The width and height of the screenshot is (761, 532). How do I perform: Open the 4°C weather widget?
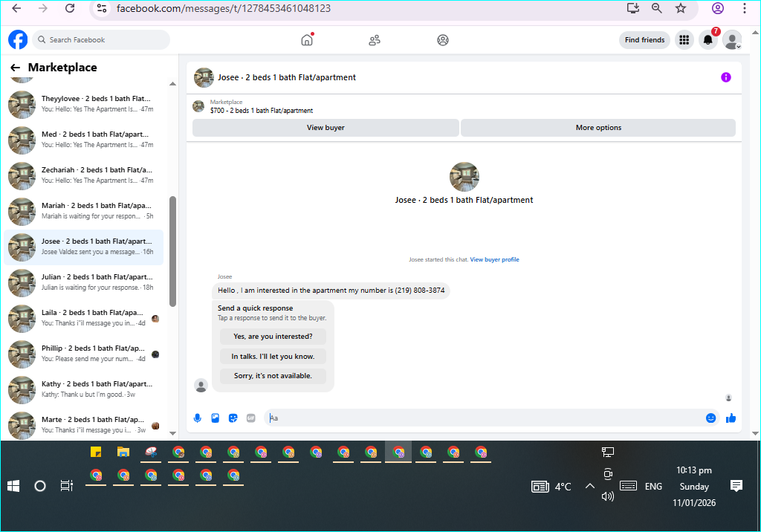coord(551,487)
